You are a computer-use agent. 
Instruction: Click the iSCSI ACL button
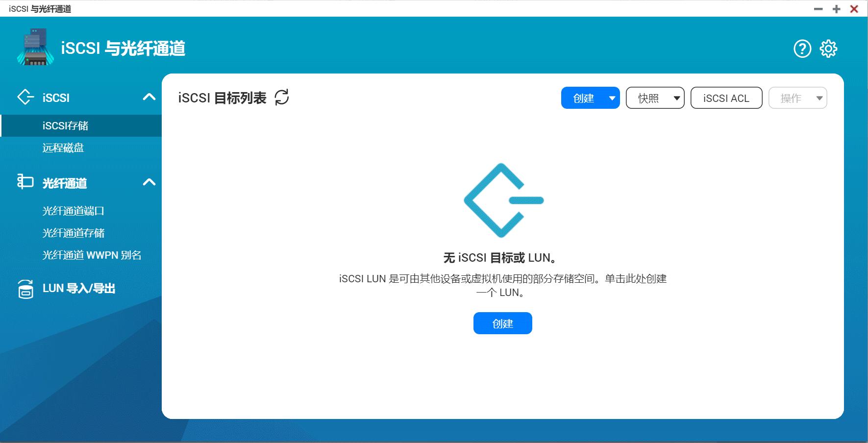click(726, 98)
